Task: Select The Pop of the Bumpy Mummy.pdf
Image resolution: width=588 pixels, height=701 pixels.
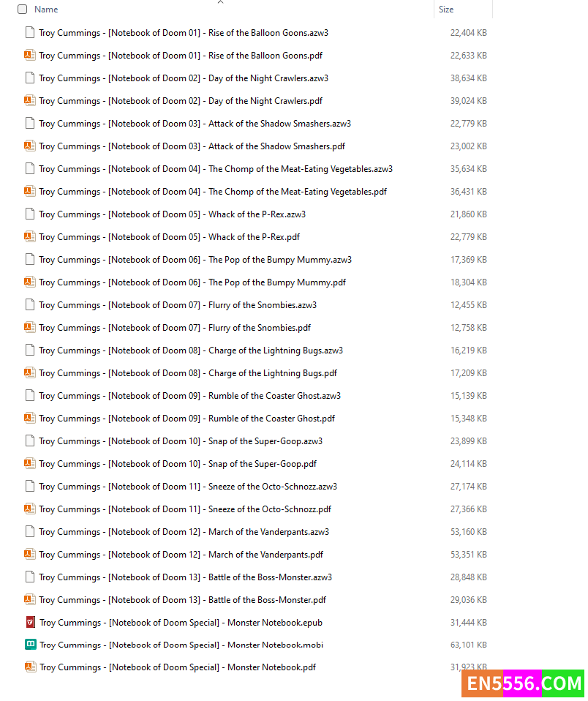Action: coord(192,282)
